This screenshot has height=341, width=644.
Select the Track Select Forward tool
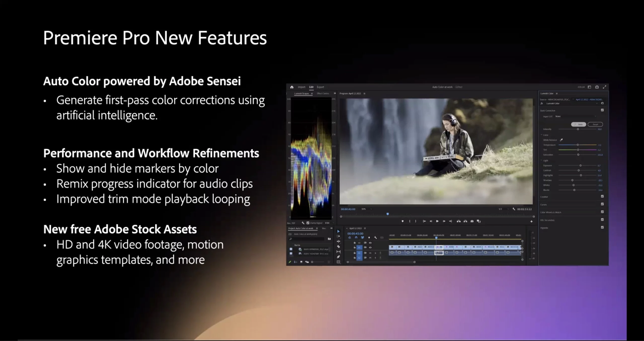pyautogui.click(x=338, y=236)
